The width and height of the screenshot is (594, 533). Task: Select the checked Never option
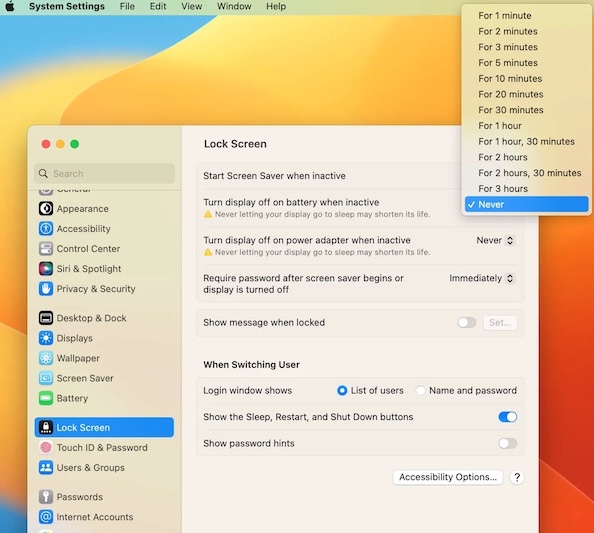coord(527,204)
